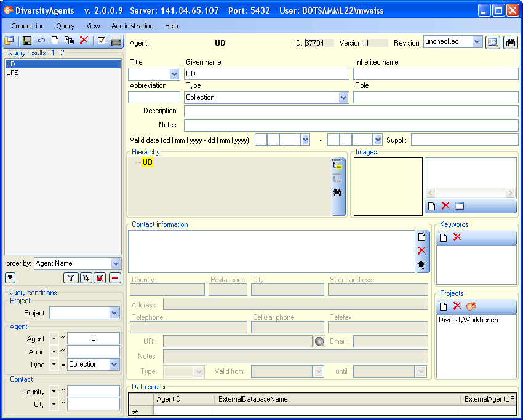Click the binoculars icon in the top right corner
523x420 pixels.
coord(510,42)
